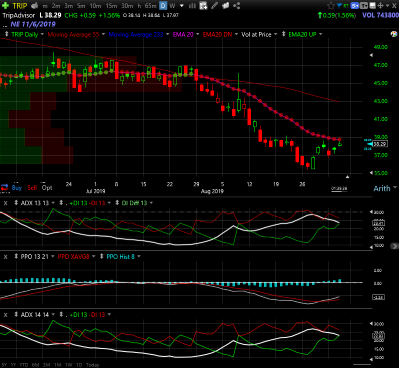Click the share icon in top toolbar

tap(236, 6)
